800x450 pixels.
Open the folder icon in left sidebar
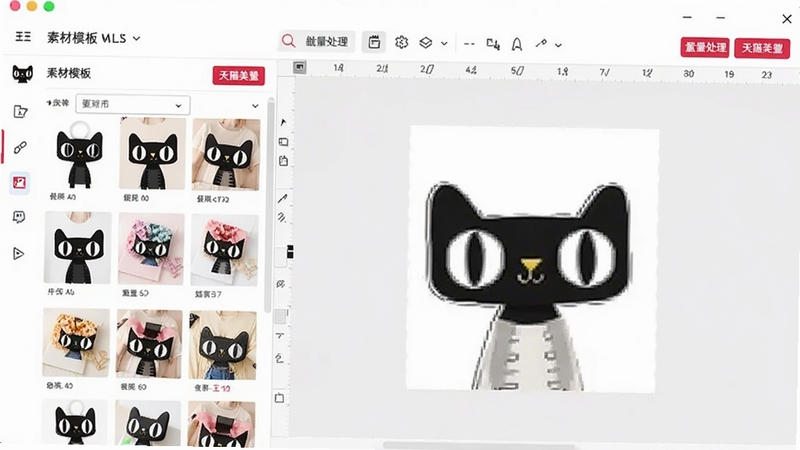click(20, 111)
